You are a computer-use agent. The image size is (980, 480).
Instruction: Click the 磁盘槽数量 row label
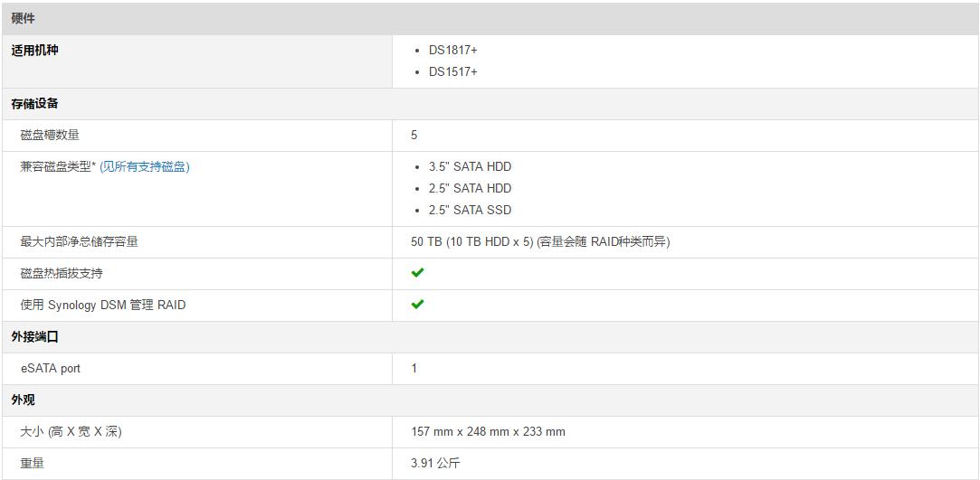point(50,135)
